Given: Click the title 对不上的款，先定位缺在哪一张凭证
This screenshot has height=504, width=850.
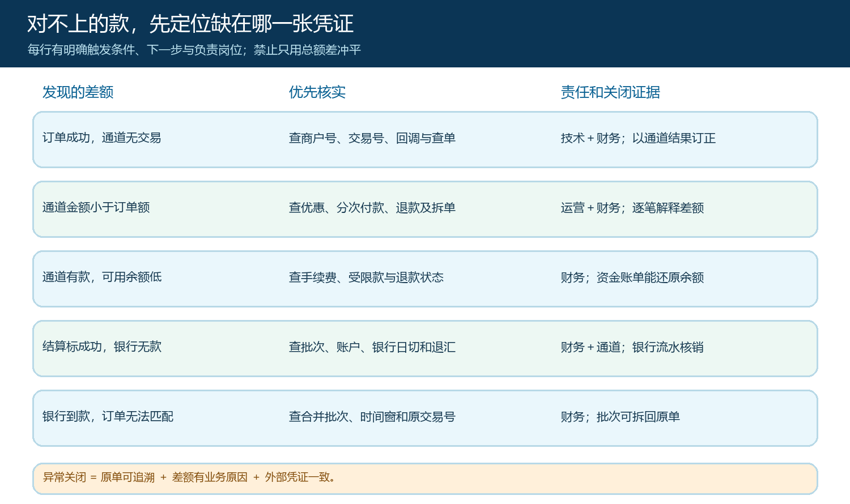Looking at the screenshot, I should (x=190, y=24).
